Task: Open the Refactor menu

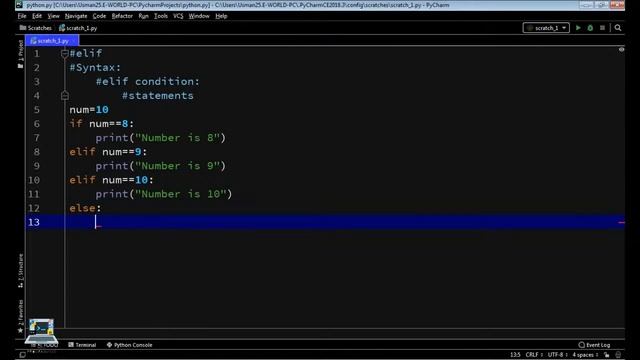Action: tap(122, 16)
